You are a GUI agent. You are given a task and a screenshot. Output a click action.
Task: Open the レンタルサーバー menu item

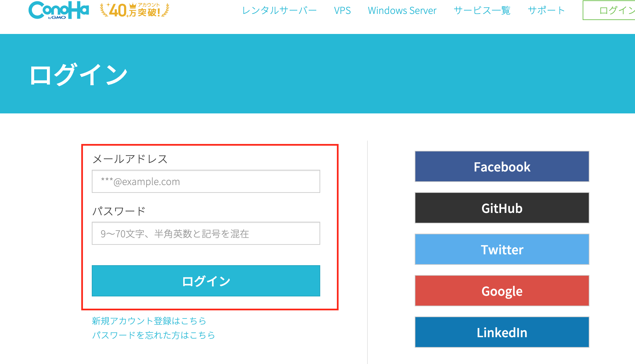[279, 11]
